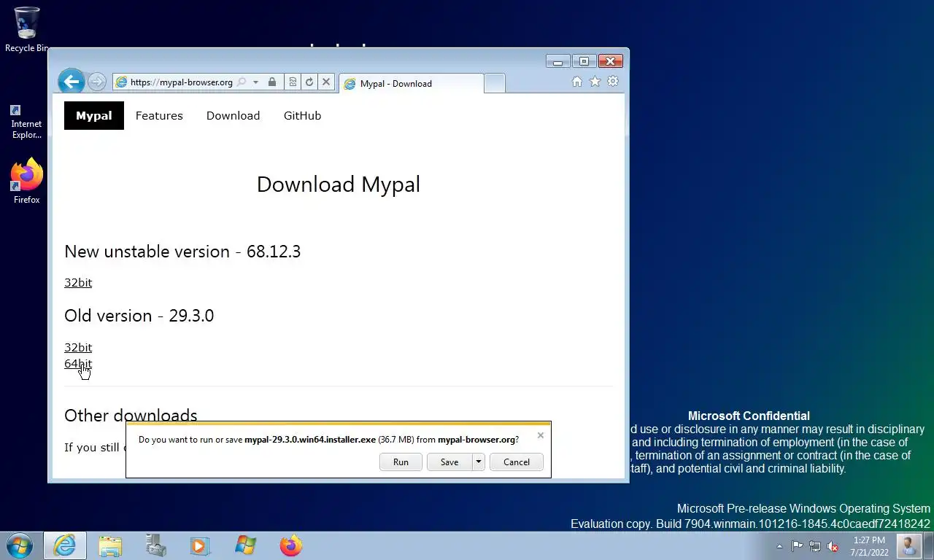Open the address bar autocomplete dropdown arrow

(255, 82)
